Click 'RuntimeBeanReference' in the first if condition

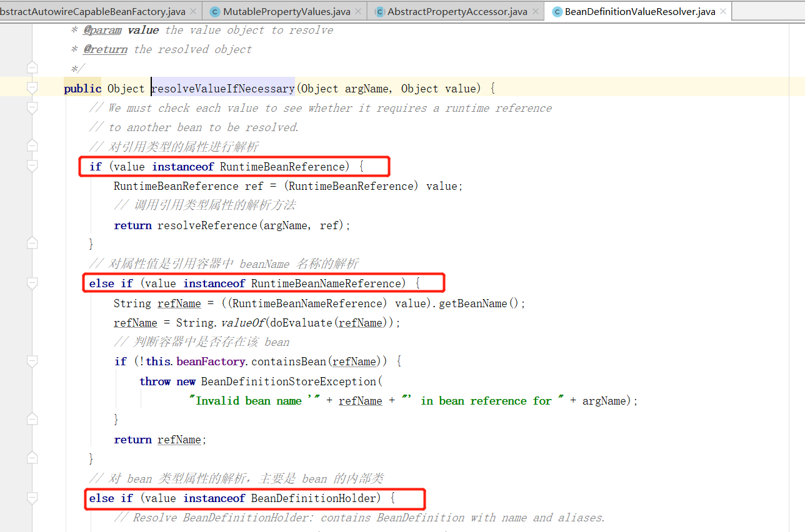282,167
